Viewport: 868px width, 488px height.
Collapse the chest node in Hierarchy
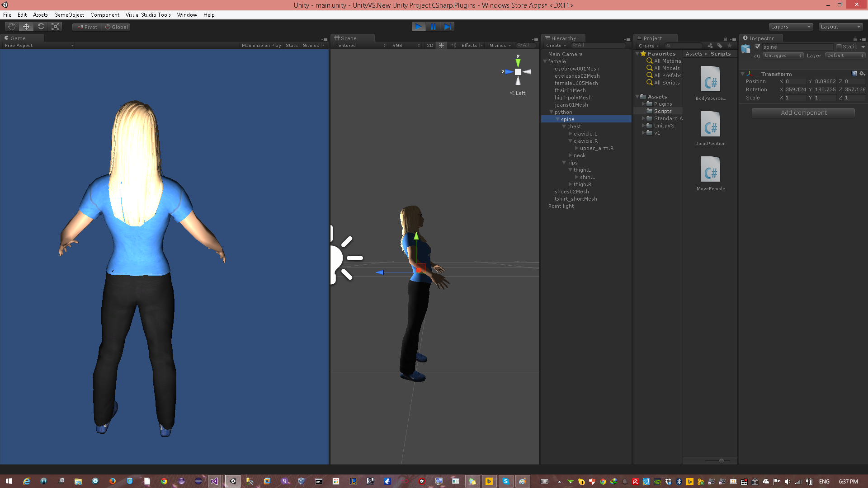tap(564, 127)
